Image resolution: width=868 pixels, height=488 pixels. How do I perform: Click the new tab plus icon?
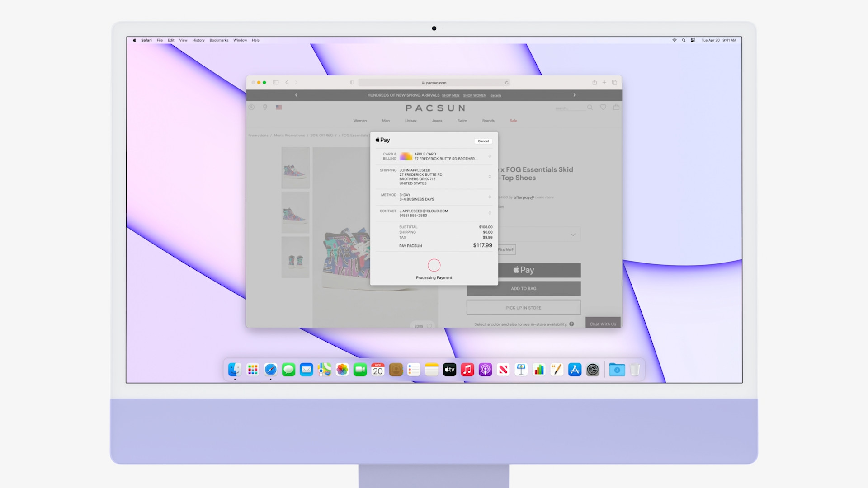tap(604, 82)
